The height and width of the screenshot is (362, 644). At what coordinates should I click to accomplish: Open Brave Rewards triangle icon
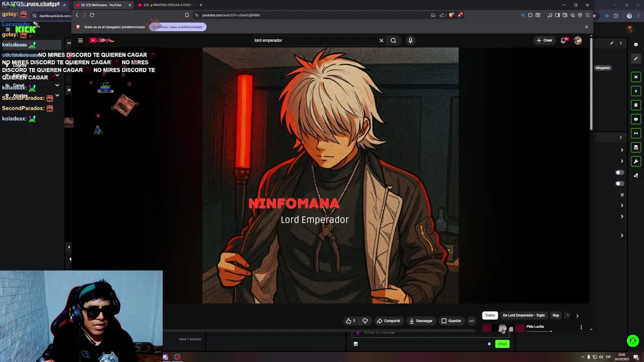pyautogui.click(x=460, y=15)
